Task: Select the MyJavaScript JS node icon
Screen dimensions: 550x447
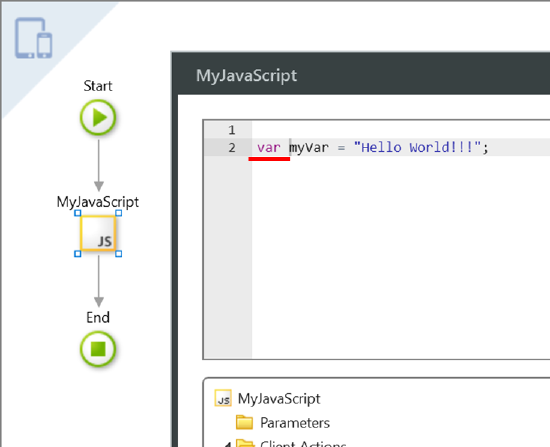Action: click(98, 233)
